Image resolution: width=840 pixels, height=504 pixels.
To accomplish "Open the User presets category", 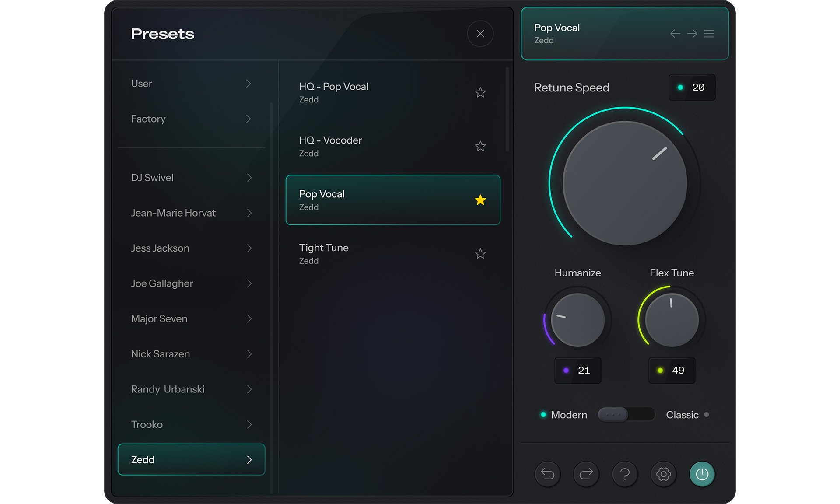I will [x=191, y=84].
